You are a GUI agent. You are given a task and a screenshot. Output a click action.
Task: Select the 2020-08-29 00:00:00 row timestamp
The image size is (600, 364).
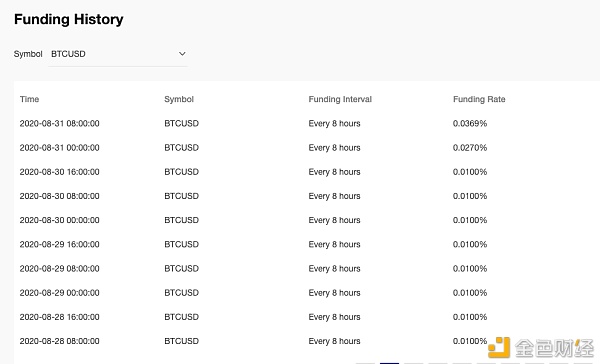point(59,293)
